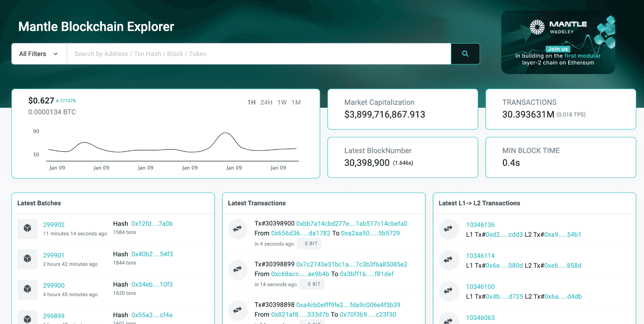The height and width of the screenshot is (324, 644).
Task: Open L2 Tx hash 0xa9.....54b1
Action: [x=562, y=235]
